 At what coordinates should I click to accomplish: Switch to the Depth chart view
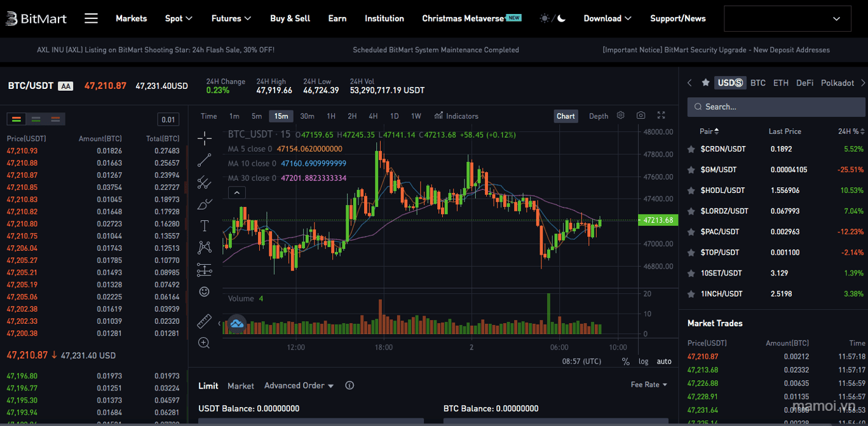coord(599,116)
